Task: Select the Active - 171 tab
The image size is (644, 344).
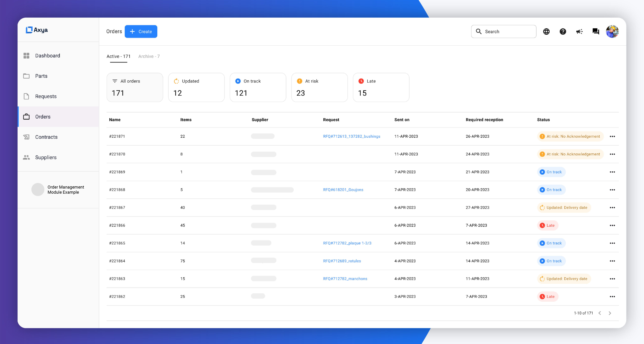Action: tap(118, 56)
